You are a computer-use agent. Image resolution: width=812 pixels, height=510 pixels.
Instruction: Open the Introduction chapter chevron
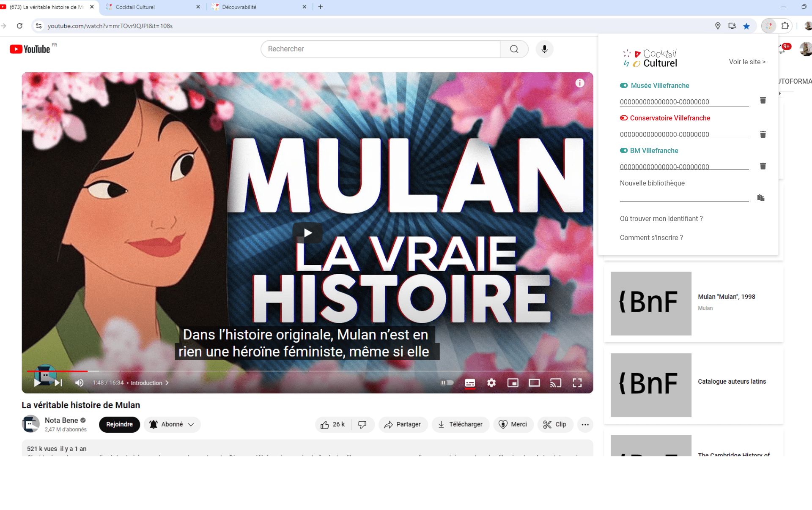coord(167,383)
